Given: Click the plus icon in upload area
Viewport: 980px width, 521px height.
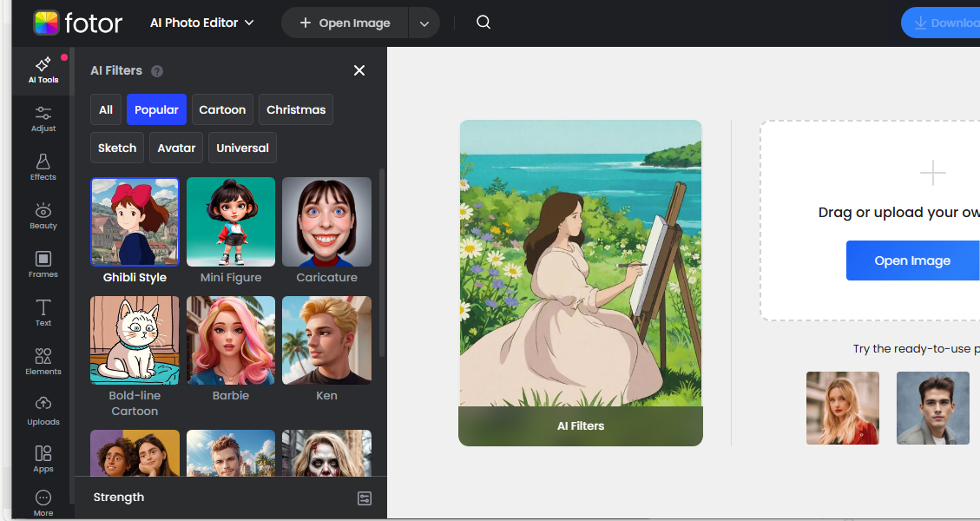Looking at the screenshot, I should click(x=932, y=173).
